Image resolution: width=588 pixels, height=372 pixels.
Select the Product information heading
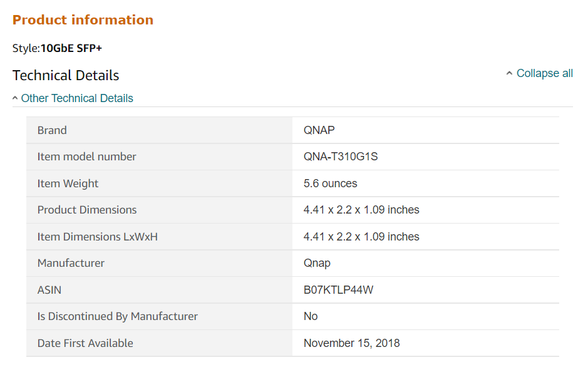(x=83, y=20)
